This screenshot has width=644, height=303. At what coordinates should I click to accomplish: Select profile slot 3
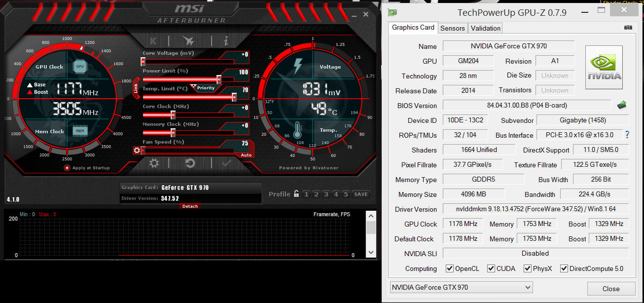click(326, 194)
